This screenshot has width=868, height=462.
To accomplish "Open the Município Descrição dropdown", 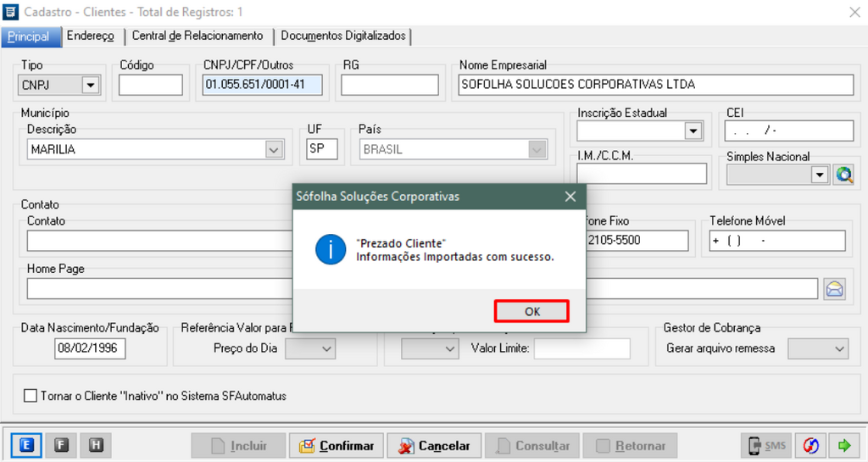I will click(274, 149).
